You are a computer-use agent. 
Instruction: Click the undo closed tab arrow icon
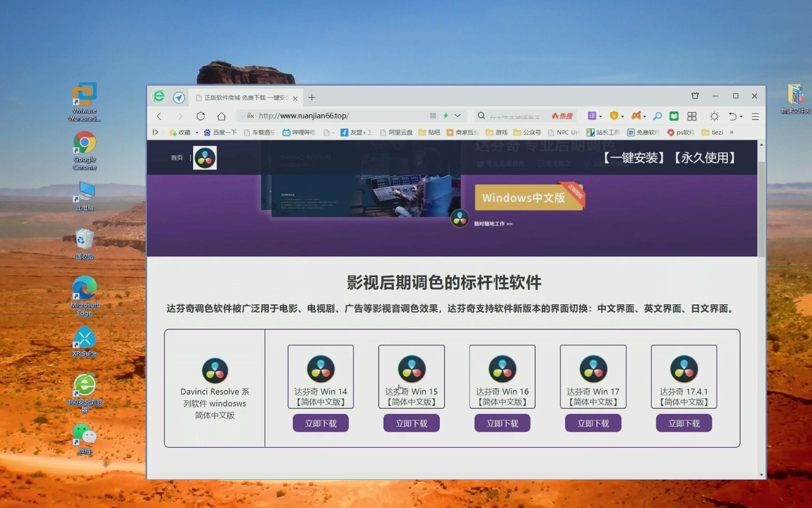[x=733, y=116]
